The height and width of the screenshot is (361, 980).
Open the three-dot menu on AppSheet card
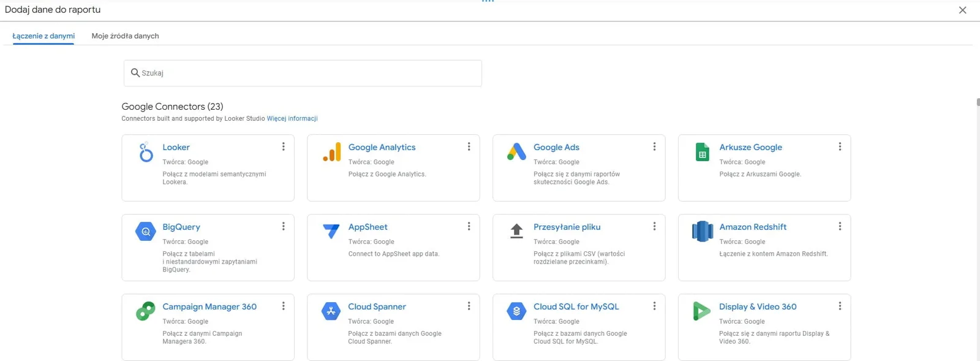pyautogui.click(x=469, y=226)
